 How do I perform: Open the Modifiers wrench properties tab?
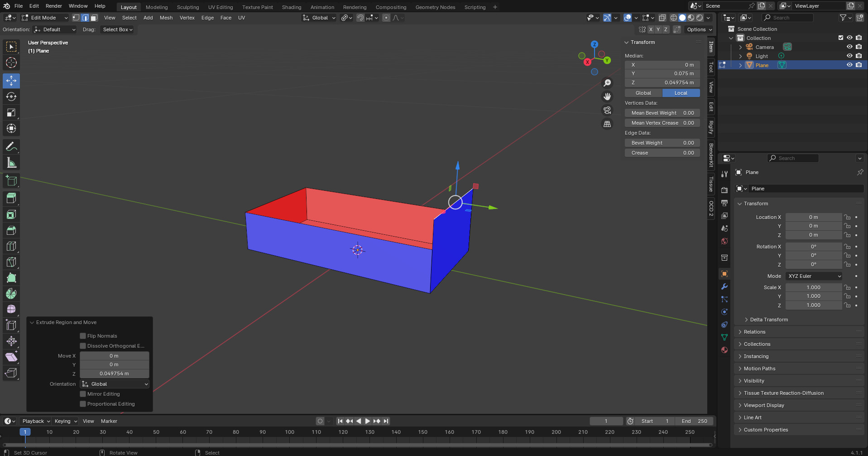coord(724,286)
